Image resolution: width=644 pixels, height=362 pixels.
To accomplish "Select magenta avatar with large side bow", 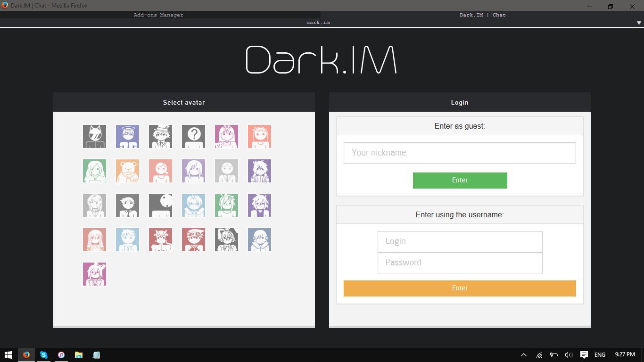I will pos(94,274).
